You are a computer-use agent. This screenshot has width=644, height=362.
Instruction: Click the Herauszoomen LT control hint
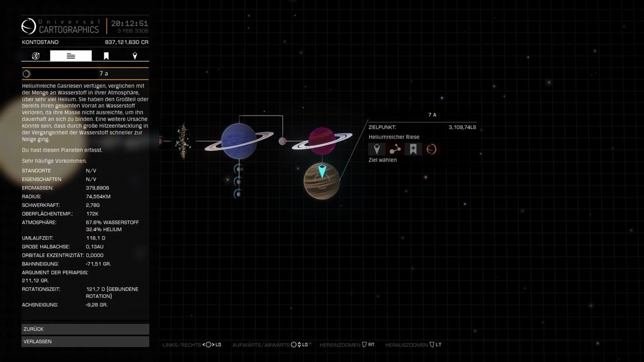pyautogui.click(x=413, y=345)
